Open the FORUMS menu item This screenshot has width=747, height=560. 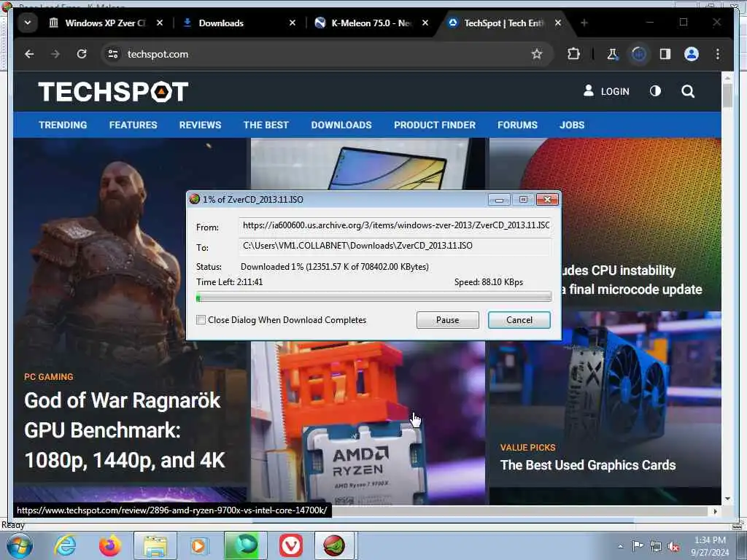(x=517, y=125)
